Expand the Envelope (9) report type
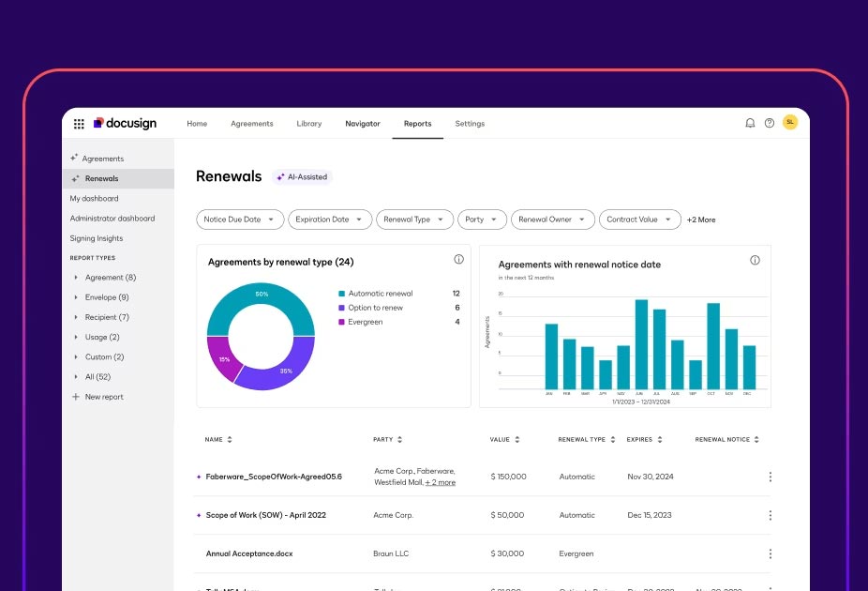The image size is (868, 591). (x=76, y=297)
